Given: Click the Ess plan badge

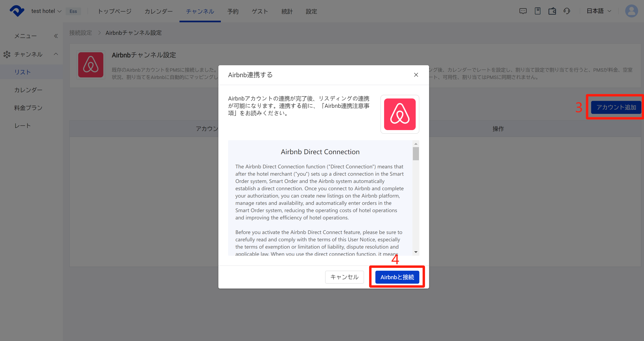Looking at the screenshot, I should pos(73,11).
